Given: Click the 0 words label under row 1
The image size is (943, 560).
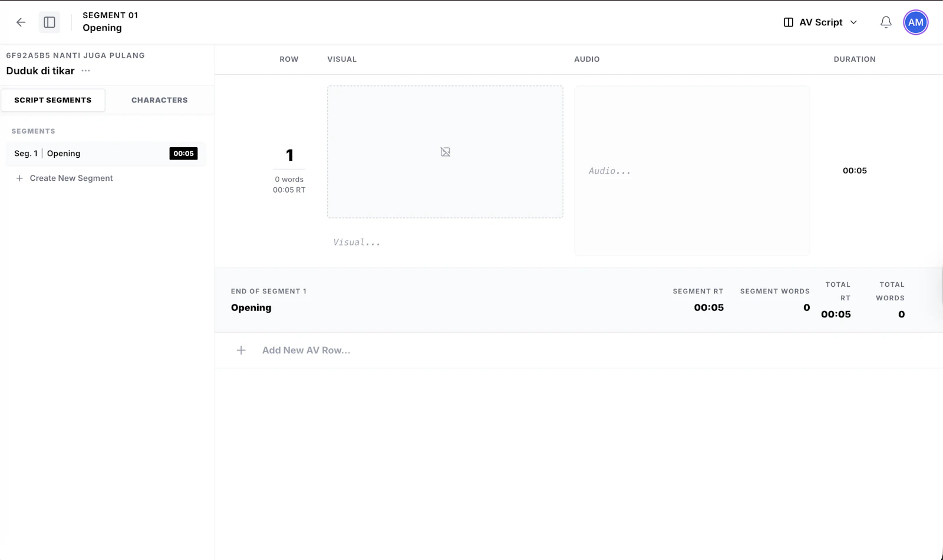Looking at the screenshot, I should 289,180.
